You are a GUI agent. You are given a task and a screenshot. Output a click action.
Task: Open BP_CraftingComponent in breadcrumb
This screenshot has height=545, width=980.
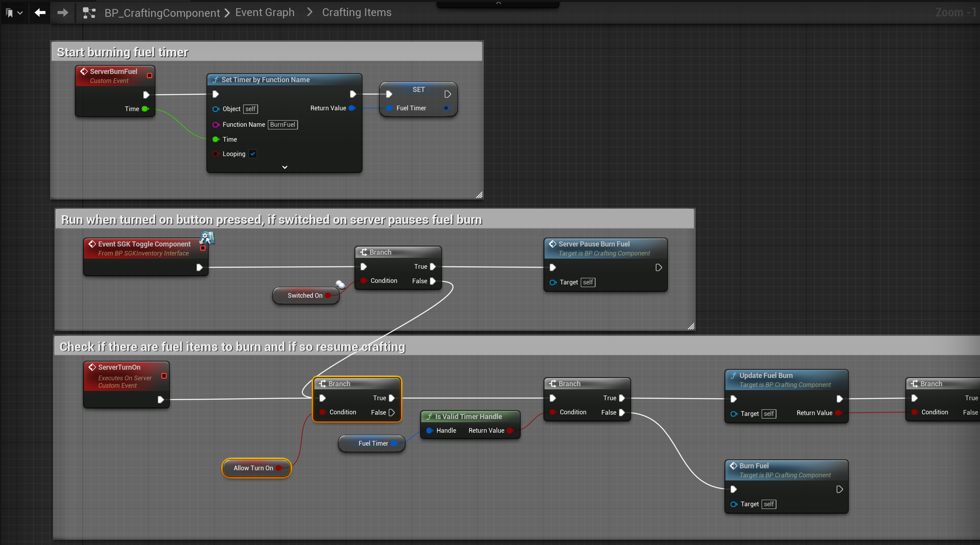(162, 13)
